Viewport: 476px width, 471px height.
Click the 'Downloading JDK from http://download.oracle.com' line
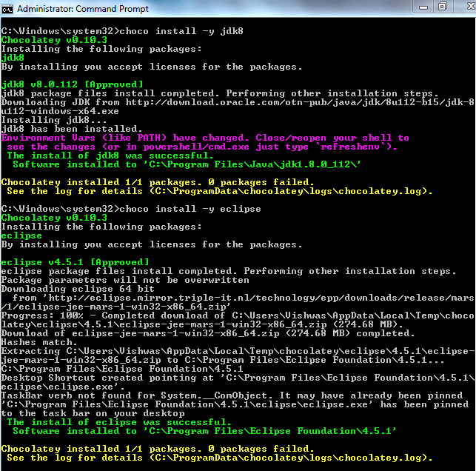pos(238,102)
